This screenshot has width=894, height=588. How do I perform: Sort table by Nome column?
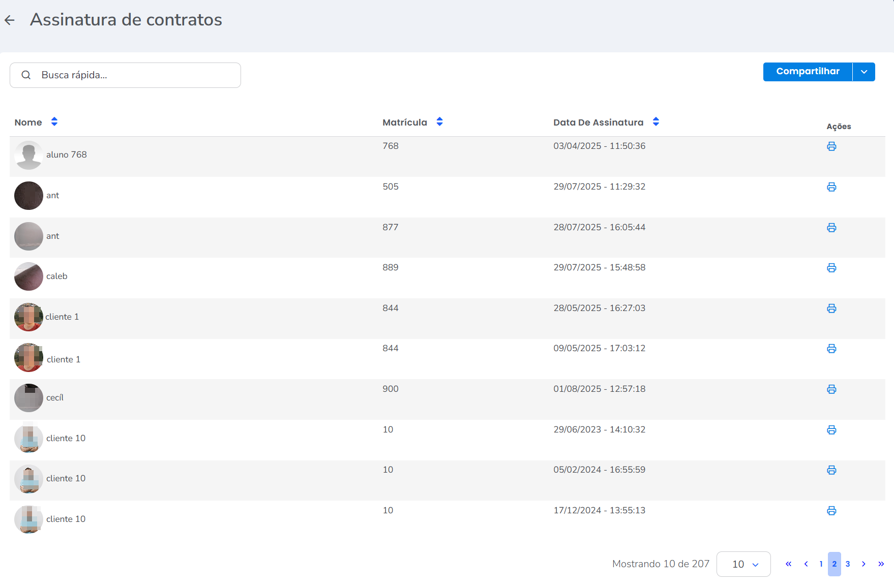click(54, 122)
